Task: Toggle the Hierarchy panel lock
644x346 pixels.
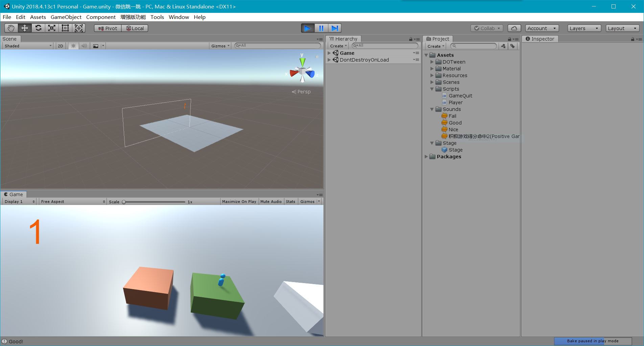Action: (x=411, y=39)
